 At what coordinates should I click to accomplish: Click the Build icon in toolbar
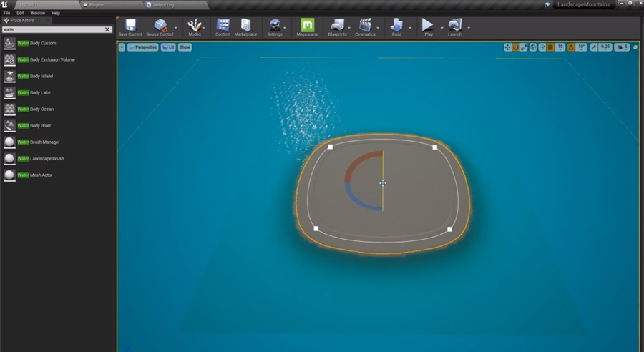396,27
